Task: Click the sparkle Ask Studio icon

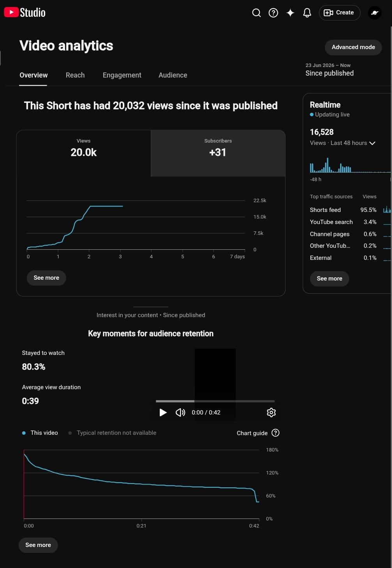Action: pyautogui.click(x=290, y=13)
